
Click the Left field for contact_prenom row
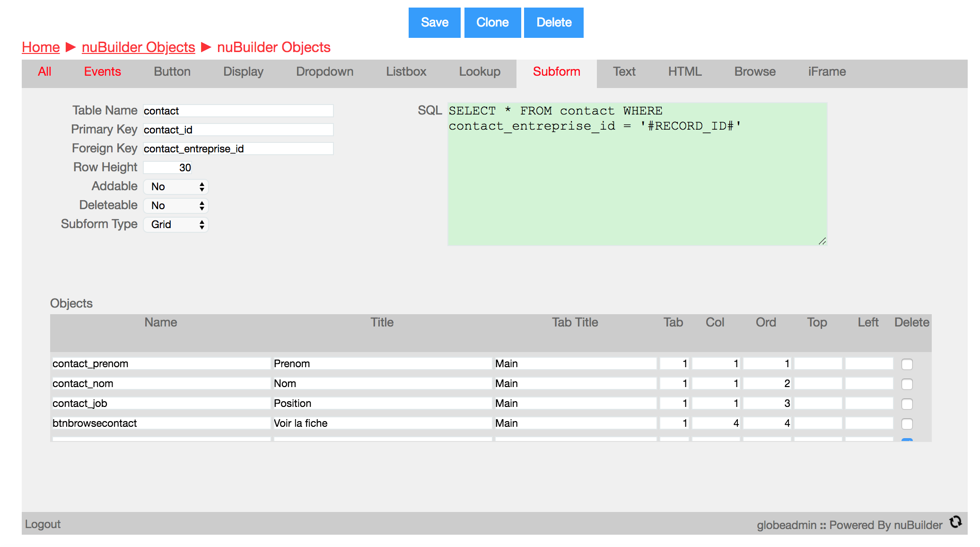[x=869, y=363]
